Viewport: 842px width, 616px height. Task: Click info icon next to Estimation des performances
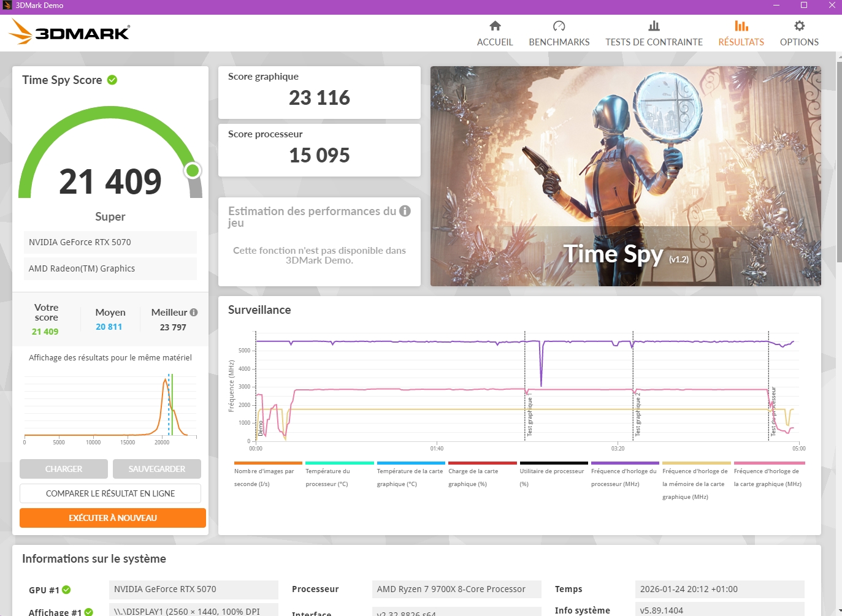405,211
